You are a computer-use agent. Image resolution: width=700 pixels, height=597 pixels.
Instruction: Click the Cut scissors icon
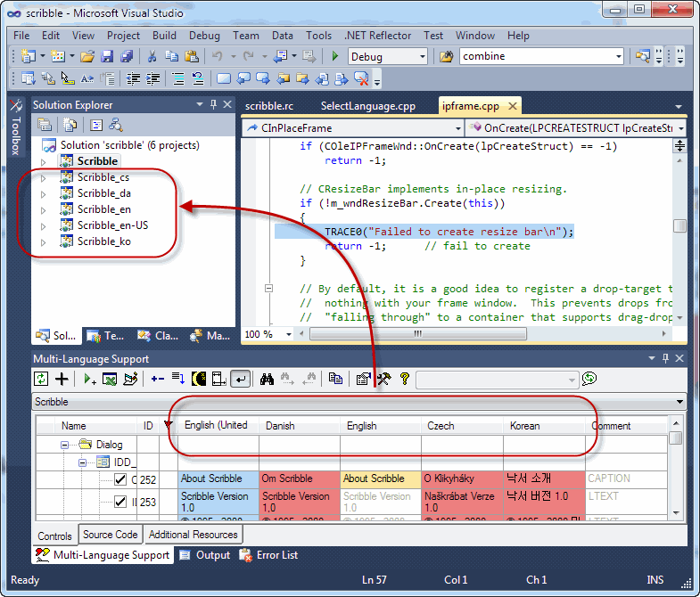pyautogui.click(x=152, y=56)
